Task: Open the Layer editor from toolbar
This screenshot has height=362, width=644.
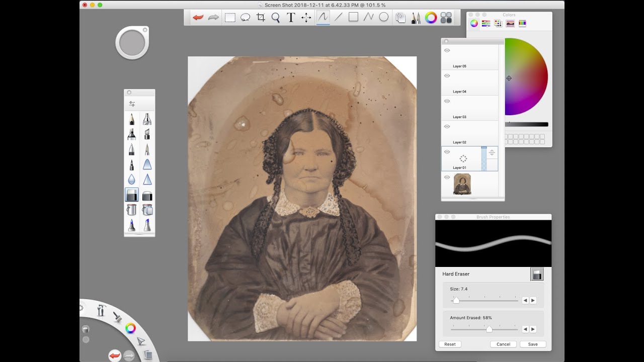Action: click(x=401, y=18)
